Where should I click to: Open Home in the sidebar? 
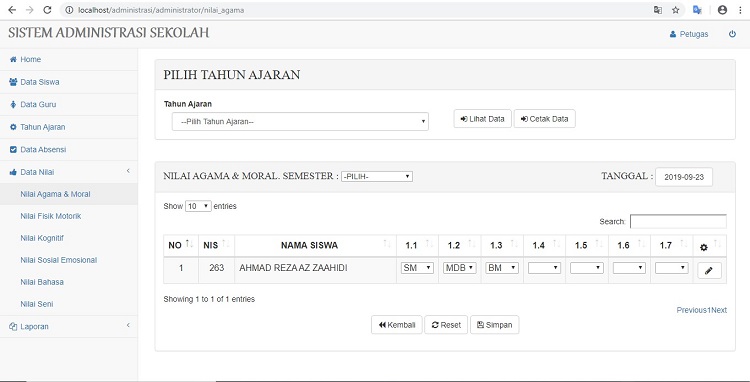(x=69, y=59)
